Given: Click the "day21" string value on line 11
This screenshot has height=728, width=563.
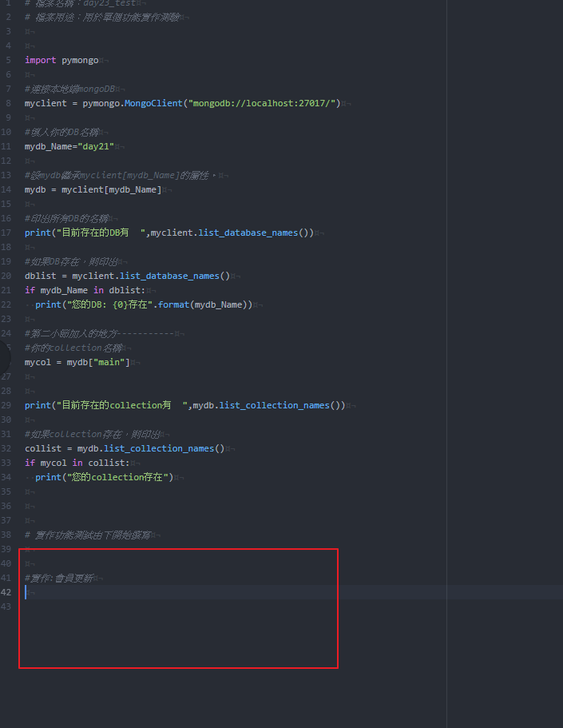Looking at the screenshot, I should click(x=96, y=146).
